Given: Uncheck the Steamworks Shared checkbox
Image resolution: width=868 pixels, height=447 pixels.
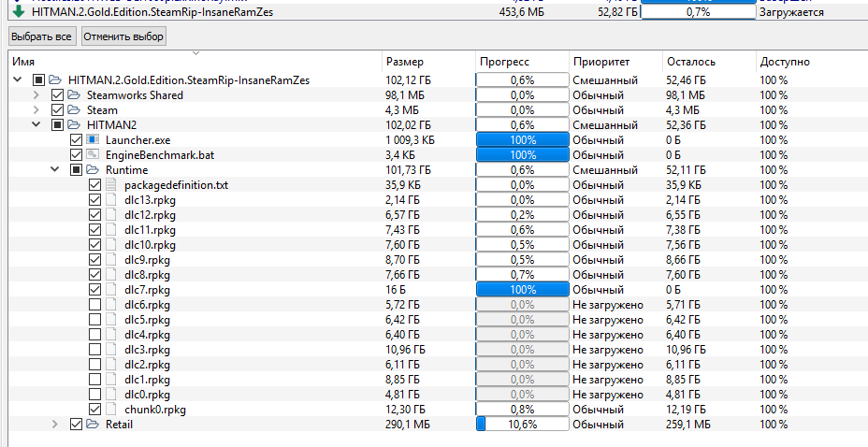Looking at the screenshot, I should (x=57, y=95).
